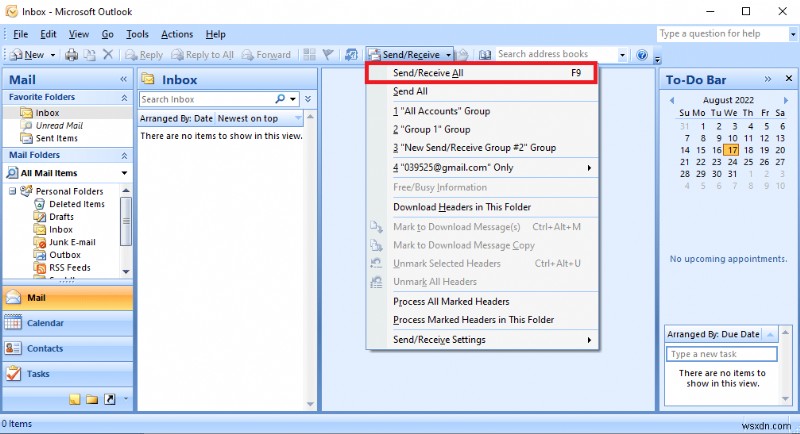Collapse the Mail navigation pane chevron
This screenshot has width=800, height=434.
[x=123, y=79]
